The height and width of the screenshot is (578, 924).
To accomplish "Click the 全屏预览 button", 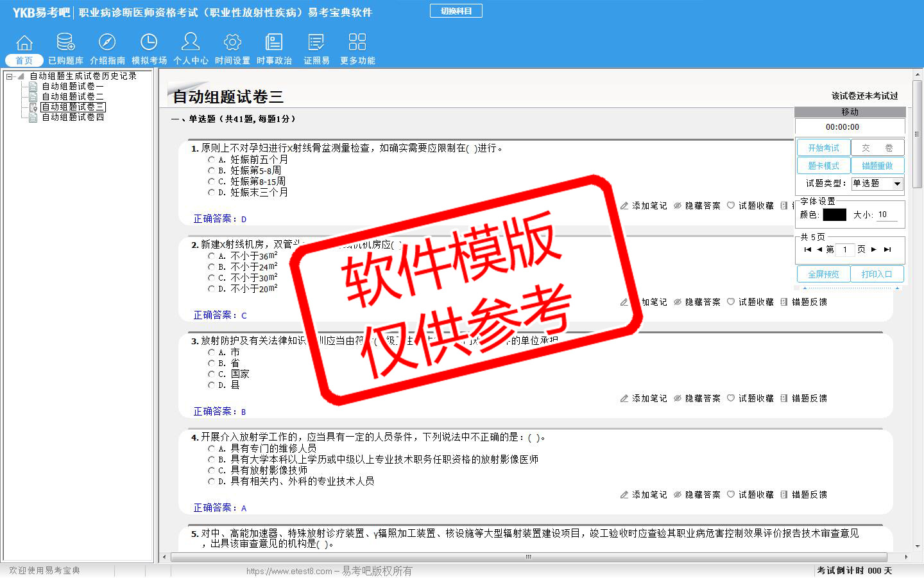I will (823, 274).
